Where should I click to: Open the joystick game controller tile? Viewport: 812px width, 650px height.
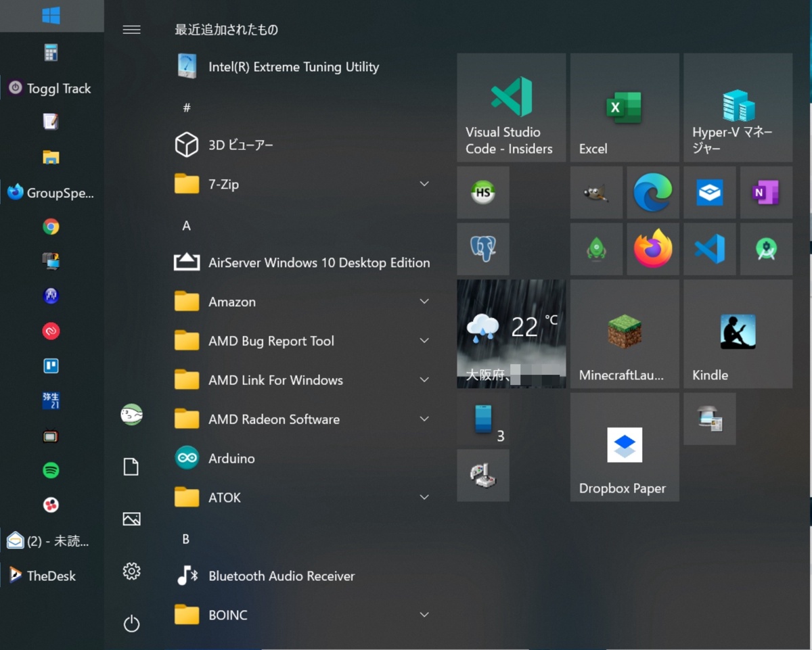pos(483,475)
